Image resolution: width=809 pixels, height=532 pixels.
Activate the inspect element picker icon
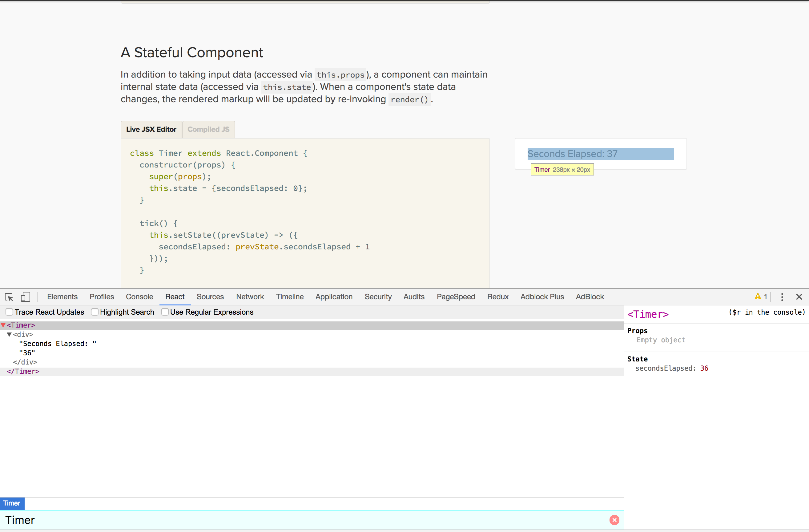[9, 297]
